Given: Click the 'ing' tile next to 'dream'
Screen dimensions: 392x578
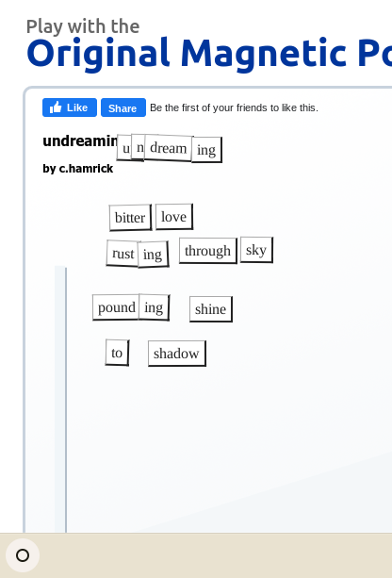Looking at the screenshot, I should coord(206,150).
